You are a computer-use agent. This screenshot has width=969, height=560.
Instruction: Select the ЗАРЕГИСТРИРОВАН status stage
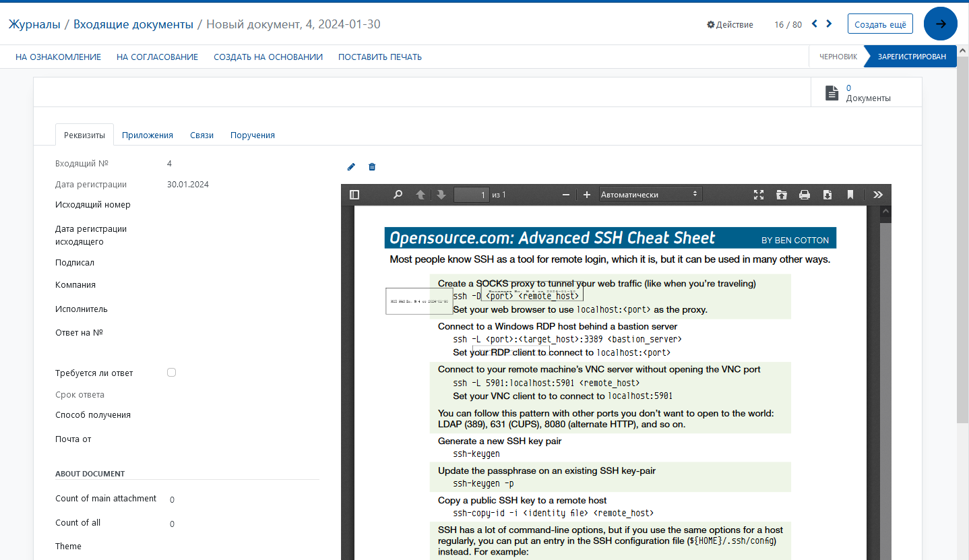pos(911,57)
